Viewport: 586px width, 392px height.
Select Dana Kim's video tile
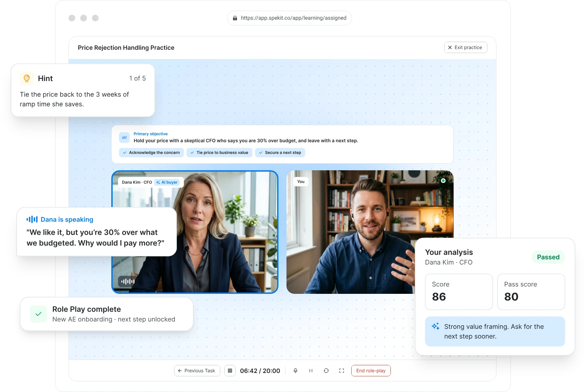195,232
